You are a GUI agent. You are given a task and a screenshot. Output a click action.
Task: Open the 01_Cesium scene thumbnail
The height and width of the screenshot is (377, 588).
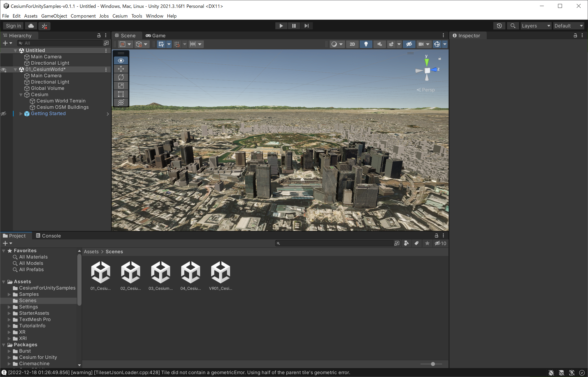[101, 272]
